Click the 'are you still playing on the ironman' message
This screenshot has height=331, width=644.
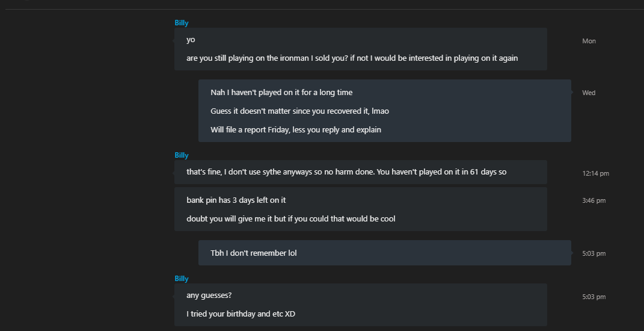(352, 58)
